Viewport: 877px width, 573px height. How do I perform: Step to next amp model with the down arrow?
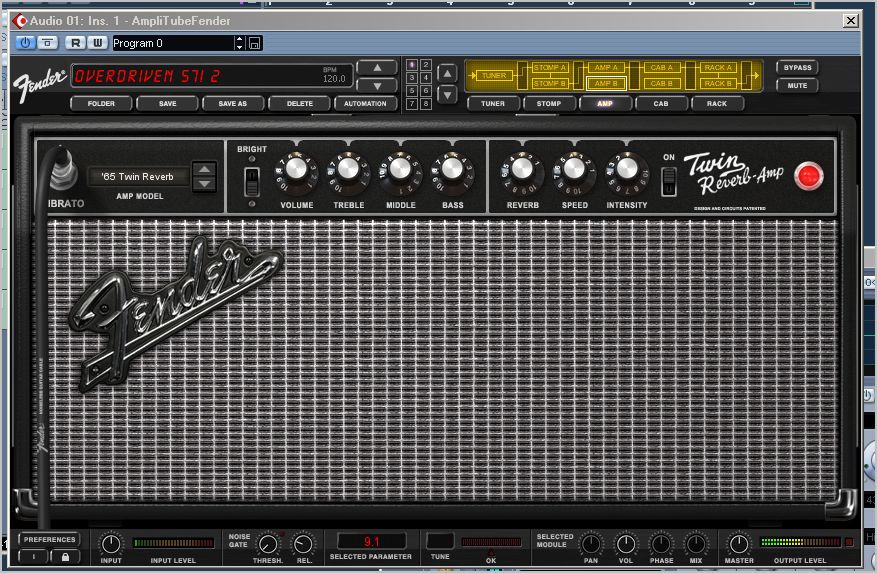coord(204,184)
